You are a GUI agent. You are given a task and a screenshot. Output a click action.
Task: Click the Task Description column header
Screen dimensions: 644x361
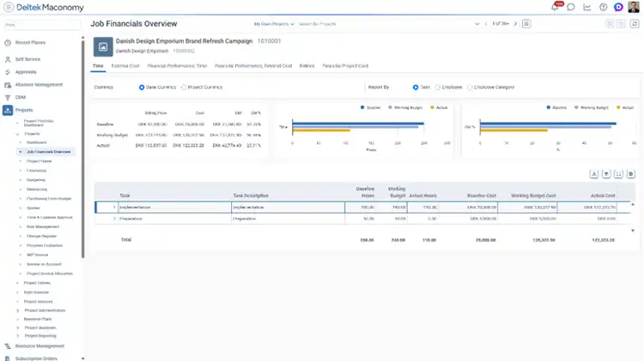coord(251,196)
